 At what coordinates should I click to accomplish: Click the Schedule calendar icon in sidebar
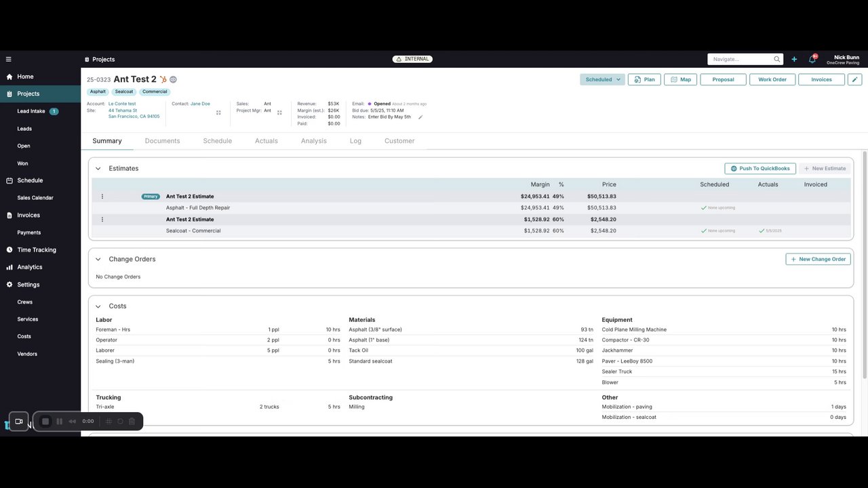click(x=9, y=181)
